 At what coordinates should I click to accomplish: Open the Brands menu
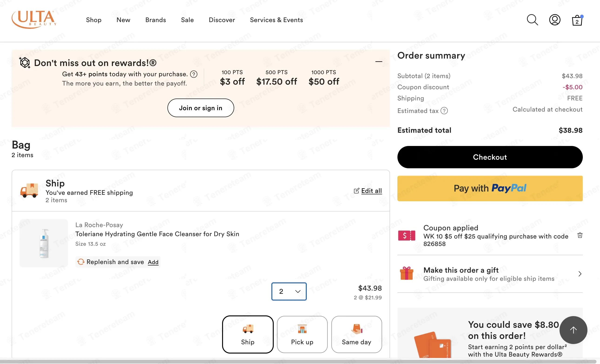click(x=156, y=20)
